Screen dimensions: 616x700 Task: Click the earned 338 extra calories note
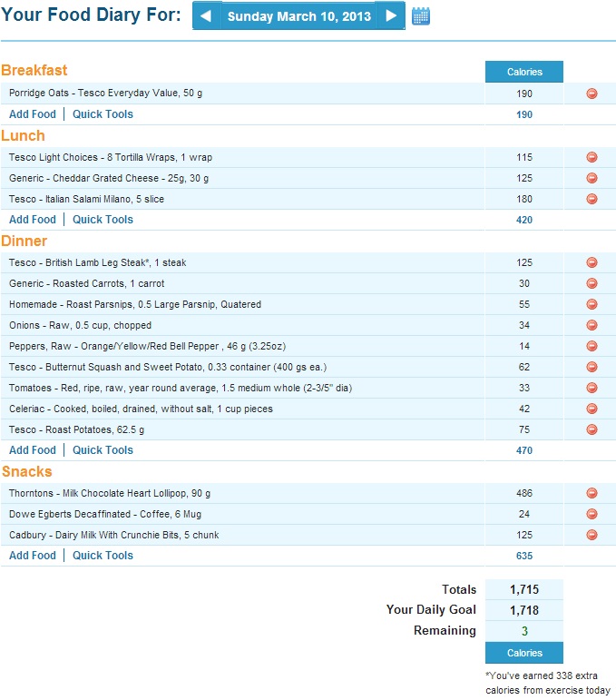[x=548, y=683]
